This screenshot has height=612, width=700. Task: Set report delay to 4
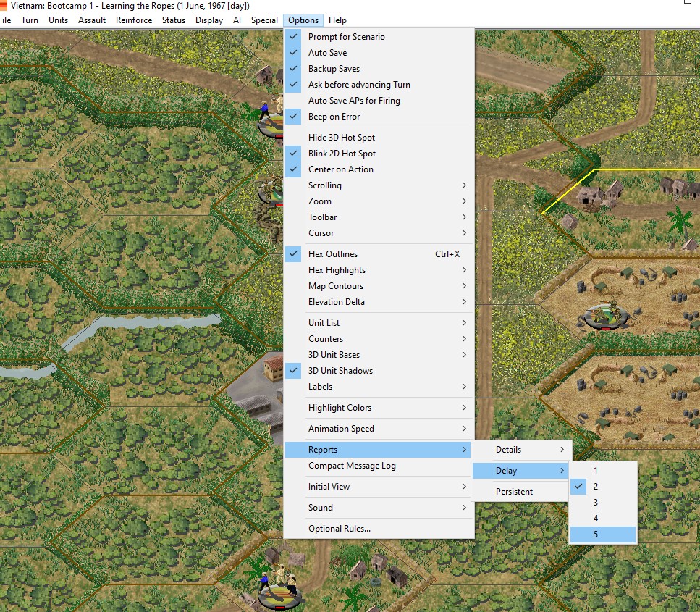tap(603, 519)
